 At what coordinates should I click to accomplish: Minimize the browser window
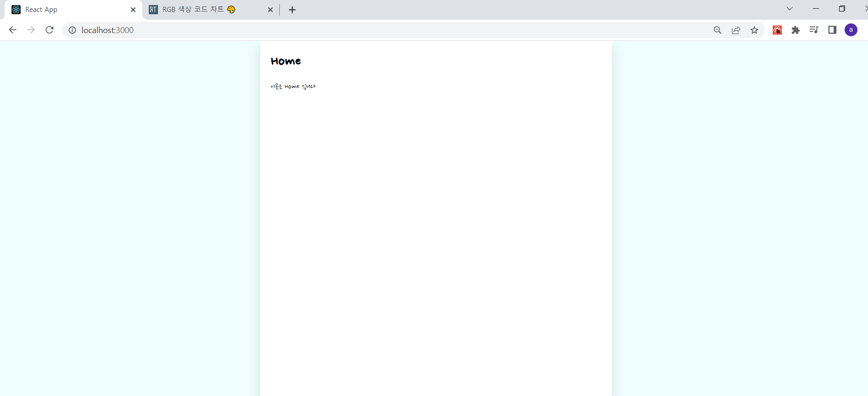coord(816,9)
